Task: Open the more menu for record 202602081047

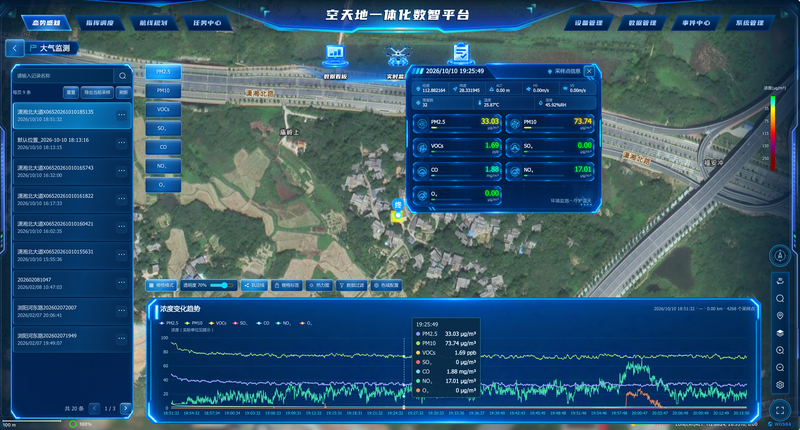Action: pyautogui.click(x=121, y=283)
